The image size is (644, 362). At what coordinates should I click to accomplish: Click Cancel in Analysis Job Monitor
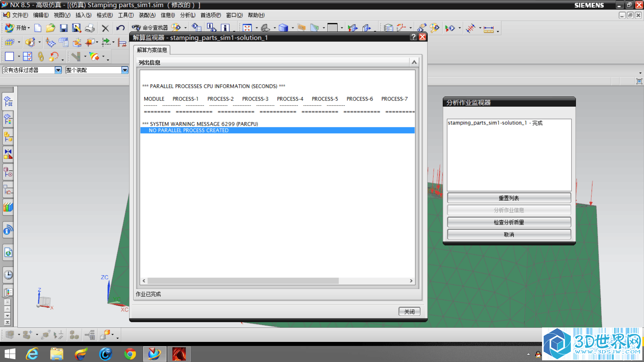pyautogui.click(x=509, y=235)
